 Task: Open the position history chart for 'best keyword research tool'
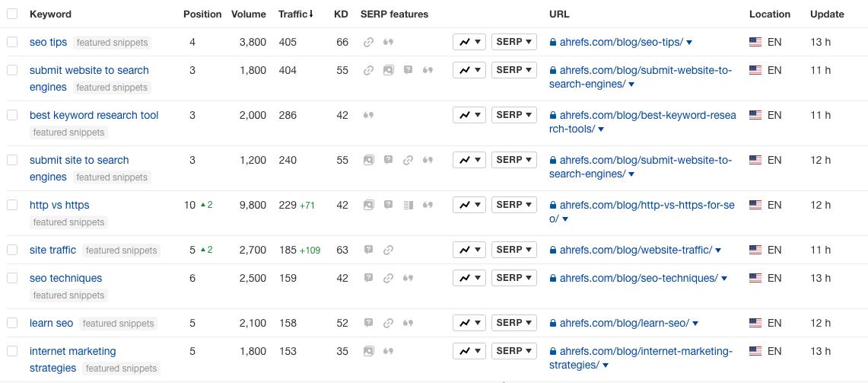tap(469, 115)
